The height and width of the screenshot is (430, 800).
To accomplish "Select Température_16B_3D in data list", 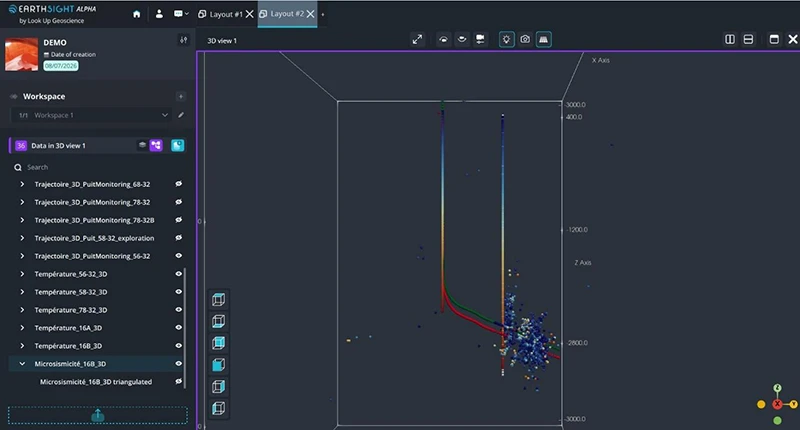I will (x=68, y=346).
